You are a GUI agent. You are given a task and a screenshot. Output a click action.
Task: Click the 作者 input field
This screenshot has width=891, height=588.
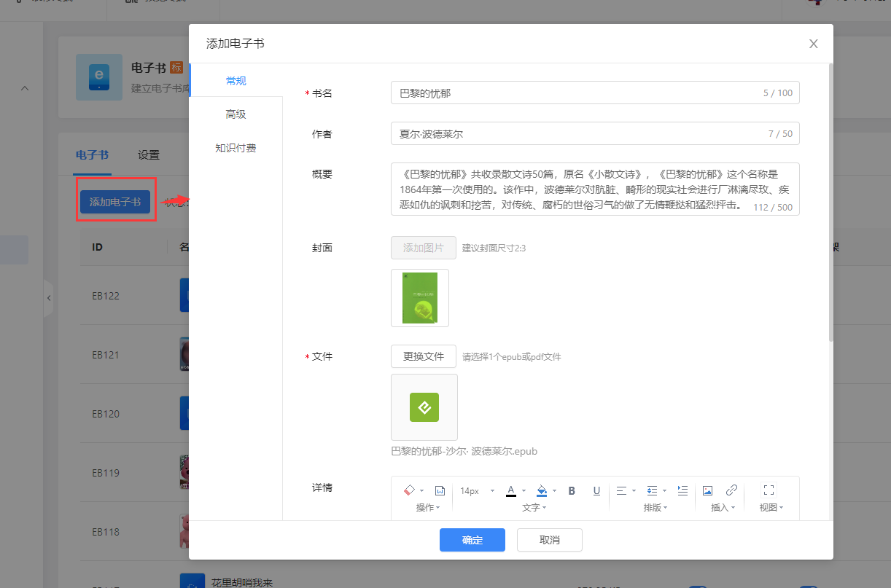click(595, 133)
